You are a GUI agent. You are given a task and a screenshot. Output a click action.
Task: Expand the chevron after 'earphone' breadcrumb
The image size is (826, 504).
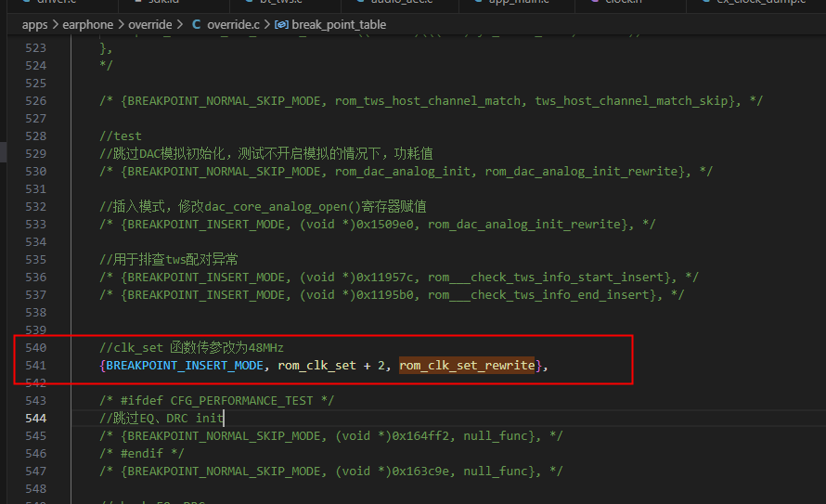tap(121, 25)
